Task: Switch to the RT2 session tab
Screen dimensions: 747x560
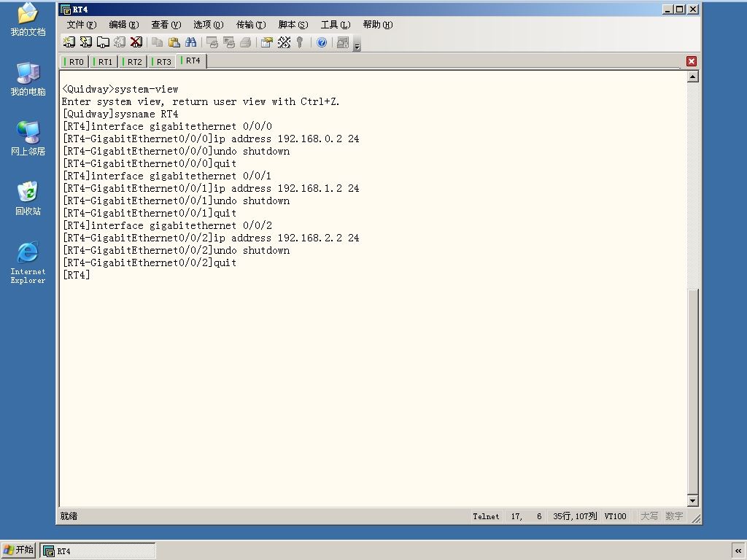Action: tap(133, 62)
